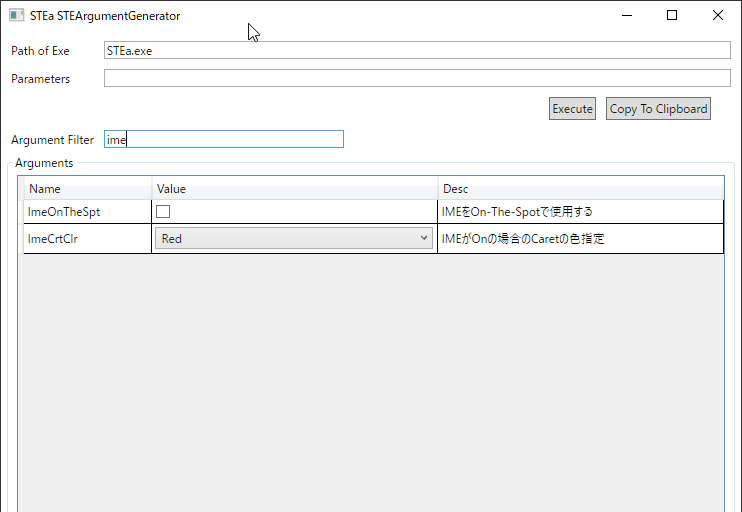Click the Argument Filter label
This screenshot has height=512, width=742.
pos(53,140)
